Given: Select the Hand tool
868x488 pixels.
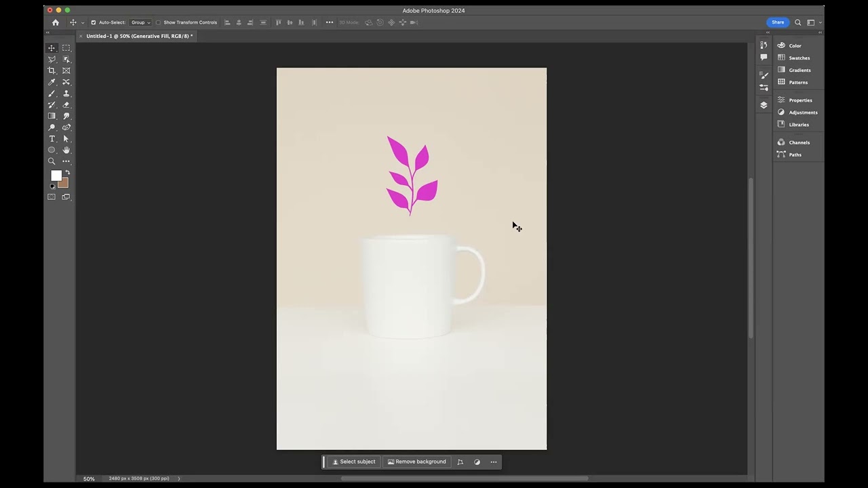Looking at the screenshot, I should (x=66, y=150).
